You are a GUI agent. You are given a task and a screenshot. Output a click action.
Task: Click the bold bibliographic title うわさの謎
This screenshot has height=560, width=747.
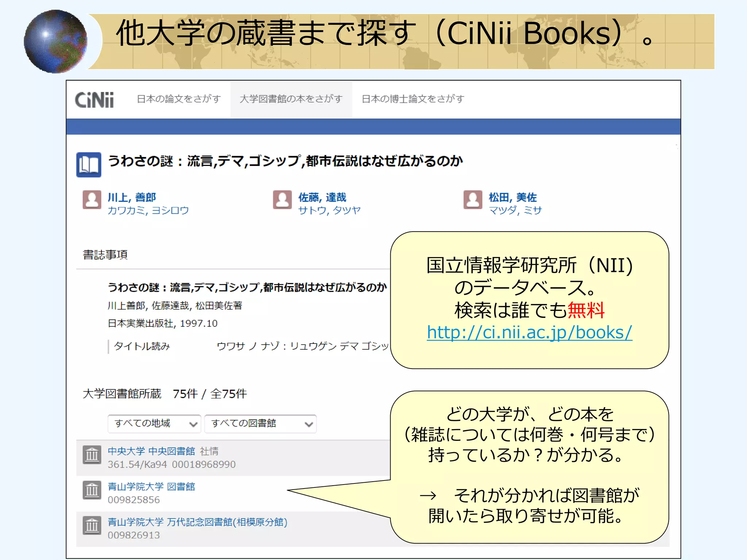tap(247, 287)
